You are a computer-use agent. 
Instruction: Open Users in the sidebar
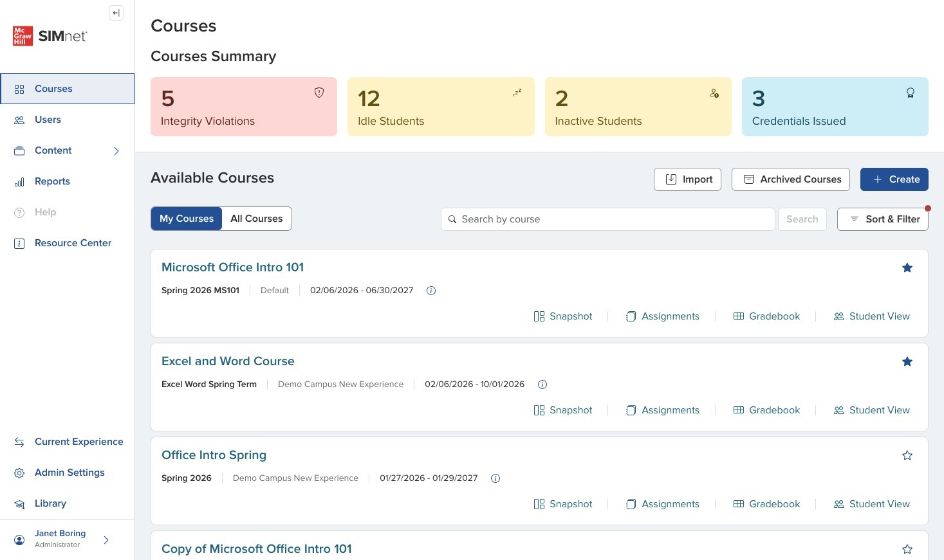67,120
